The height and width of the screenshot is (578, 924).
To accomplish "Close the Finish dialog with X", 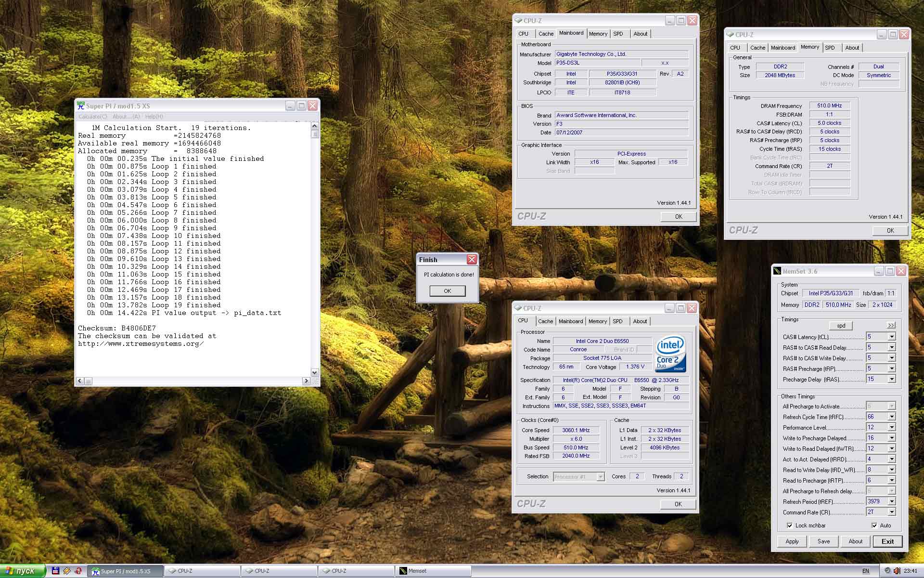I will (x=472, y=260).
